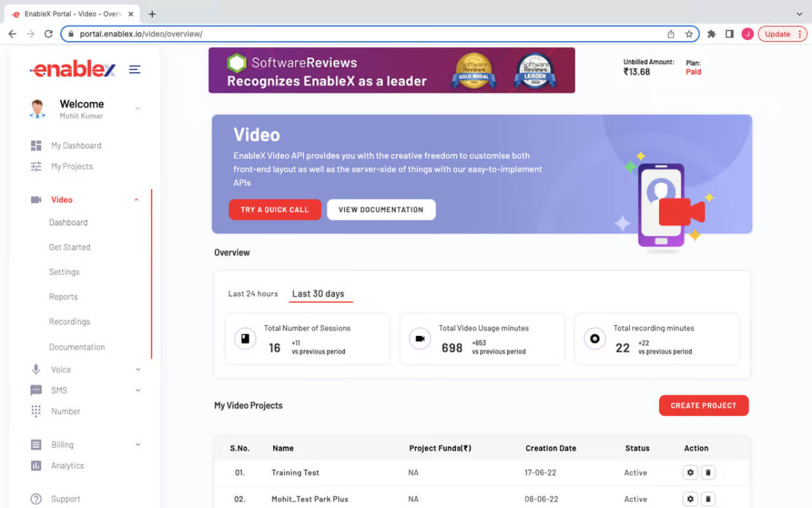Open the My Dashboard link
This screenshot has width=812, height=508.
pos(76,145)
